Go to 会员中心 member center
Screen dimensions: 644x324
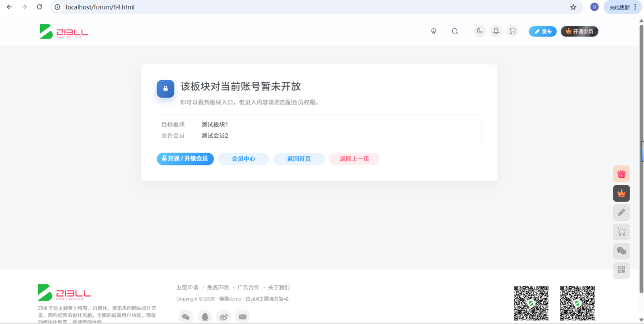click(244, 159)
